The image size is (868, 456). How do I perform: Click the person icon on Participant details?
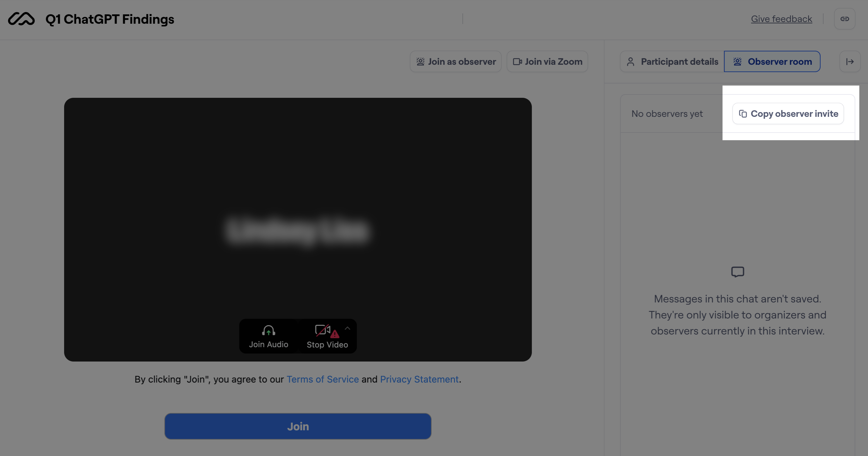[x=630, y=62]
